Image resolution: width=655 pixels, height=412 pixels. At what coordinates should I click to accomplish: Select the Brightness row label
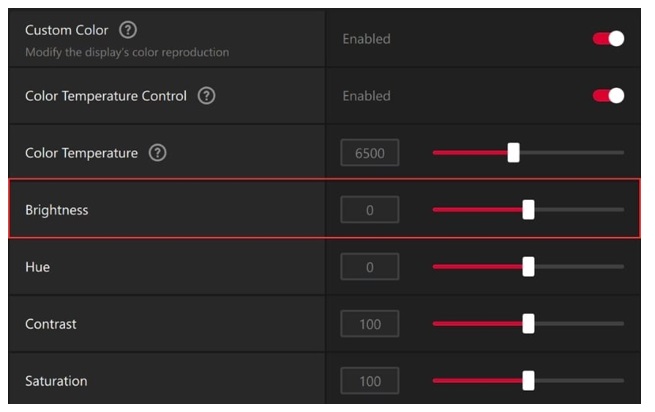pyautogui.click(x=56, y=210)
